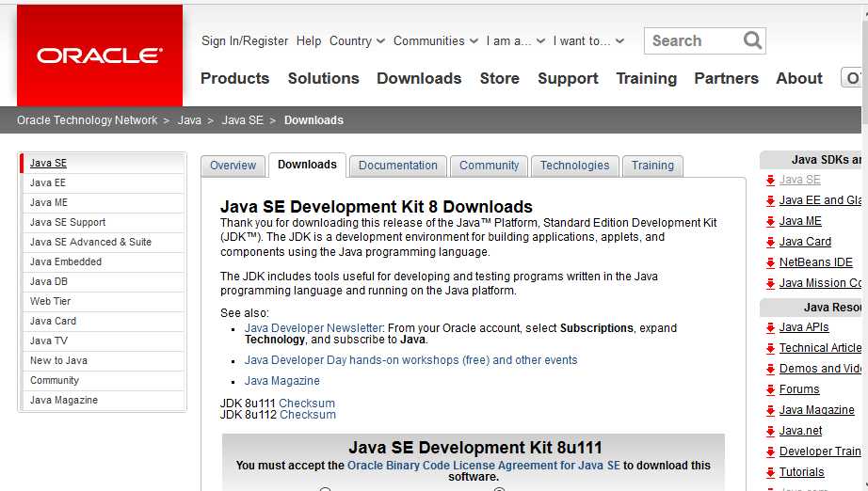Open Java Card link in right sidebar
Image resolution: width=868 pixels, height=491 pixels.
click(806, 242)
